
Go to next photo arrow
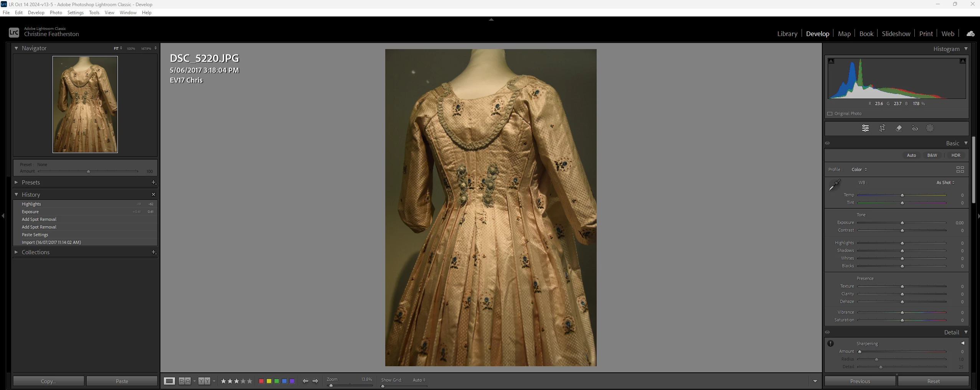[x=315, y=381]
